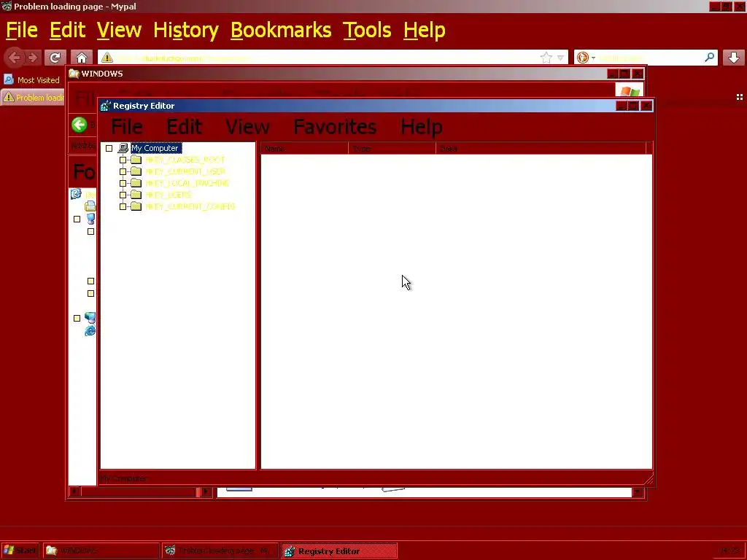This screenshot has width=747, height=560.
Task: Expand HKEY_CLASSES_ROOT registry key
Action: (123, 160)
